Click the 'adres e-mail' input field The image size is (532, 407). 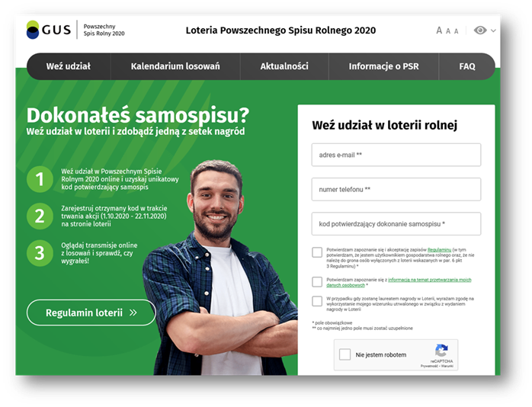396,155
